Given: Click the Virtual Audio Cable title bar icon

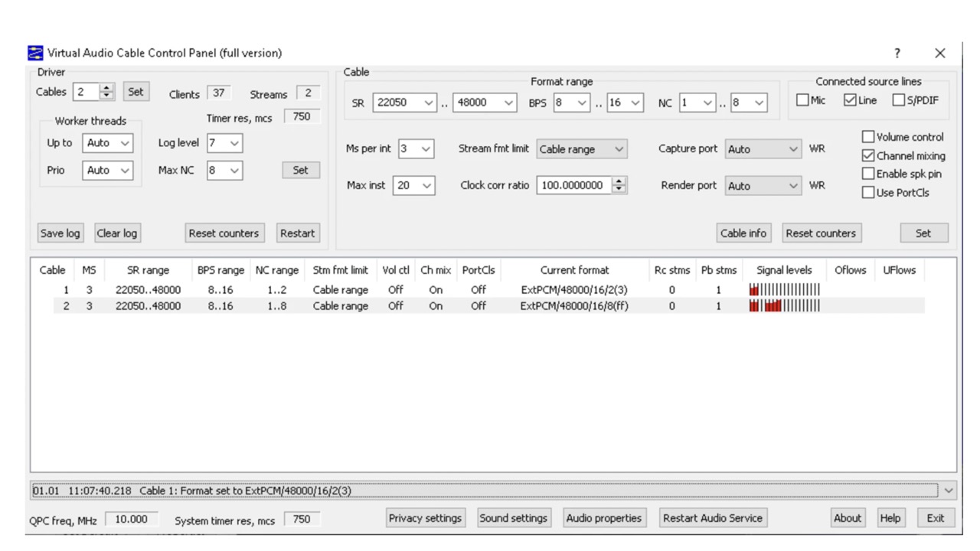Looking at the screenshot, I should pos(34,52).
